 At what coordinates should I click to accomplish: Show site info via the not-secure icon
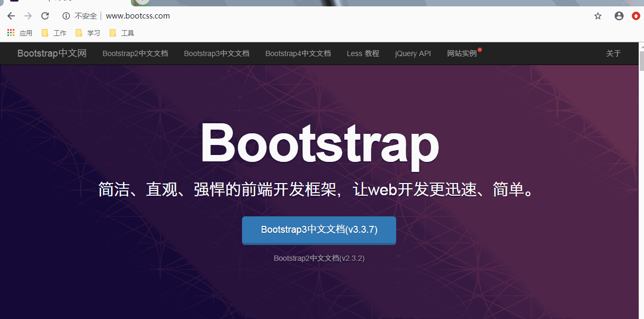click(x=66, y=16)
